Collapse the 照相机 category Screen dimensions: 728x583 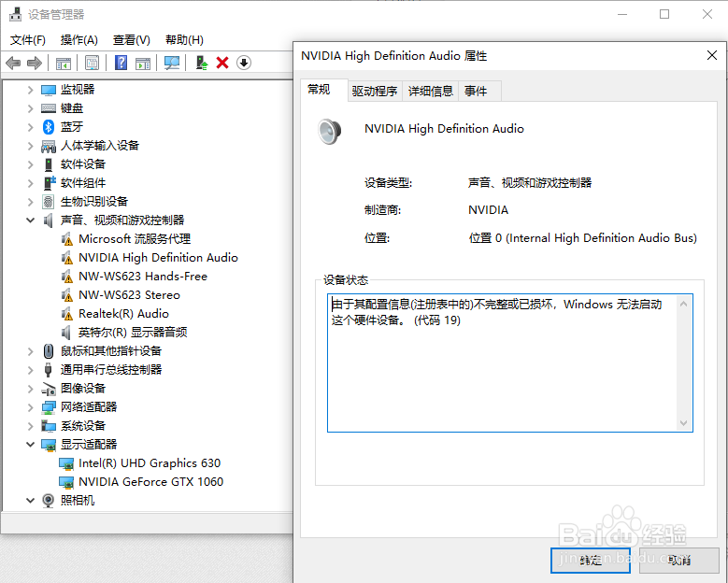pos(30,501)
